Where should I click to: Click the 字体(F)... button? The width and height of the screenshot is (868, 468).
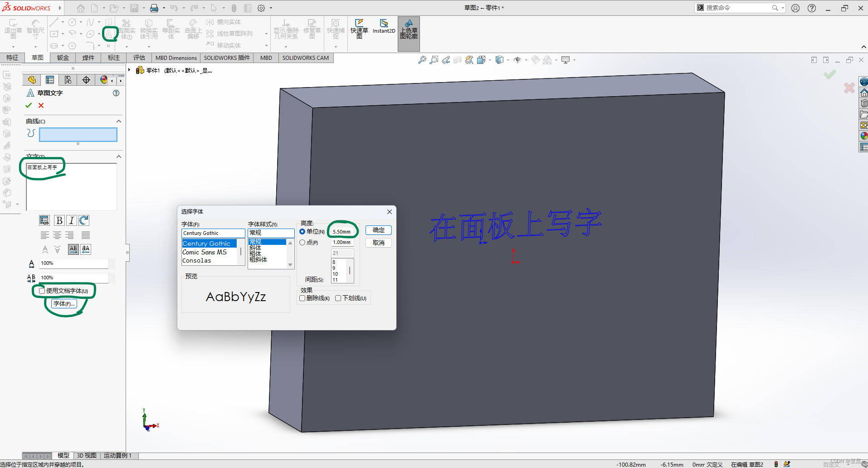tap(64, 304)
